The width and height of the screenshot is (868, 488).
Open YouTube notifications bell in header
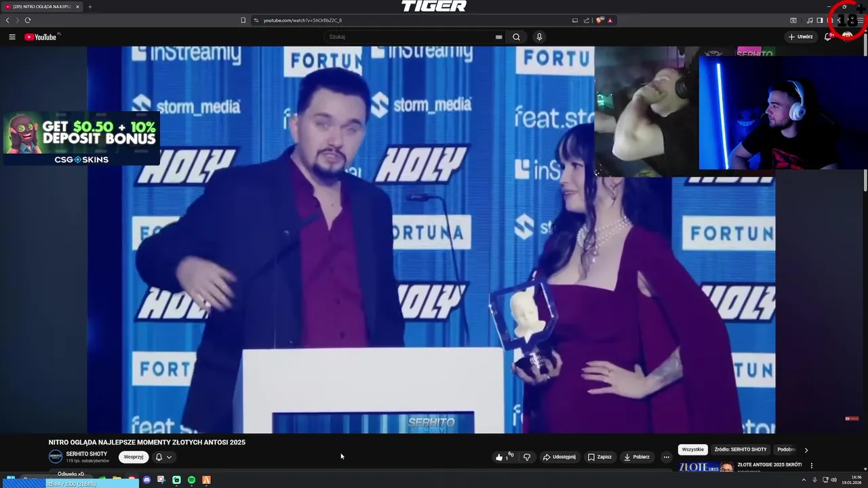[827, 37]
